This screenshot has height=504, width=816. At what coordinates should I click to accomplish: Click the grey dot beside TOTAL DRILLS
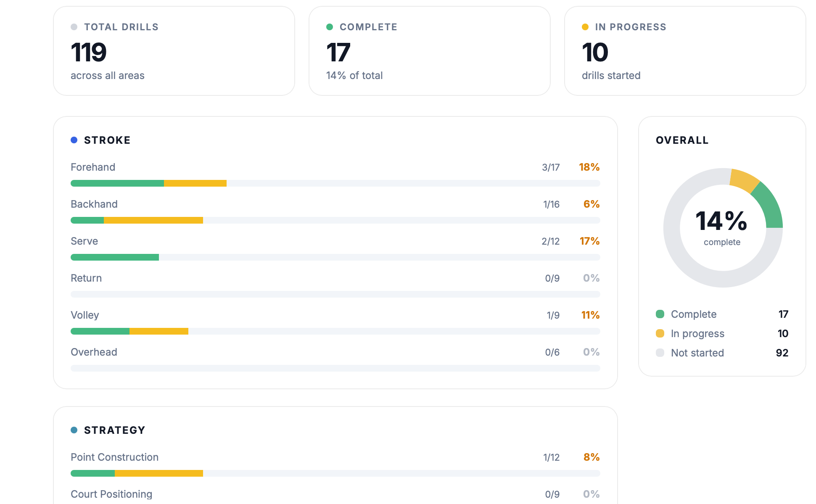click(x=74, y=27)
